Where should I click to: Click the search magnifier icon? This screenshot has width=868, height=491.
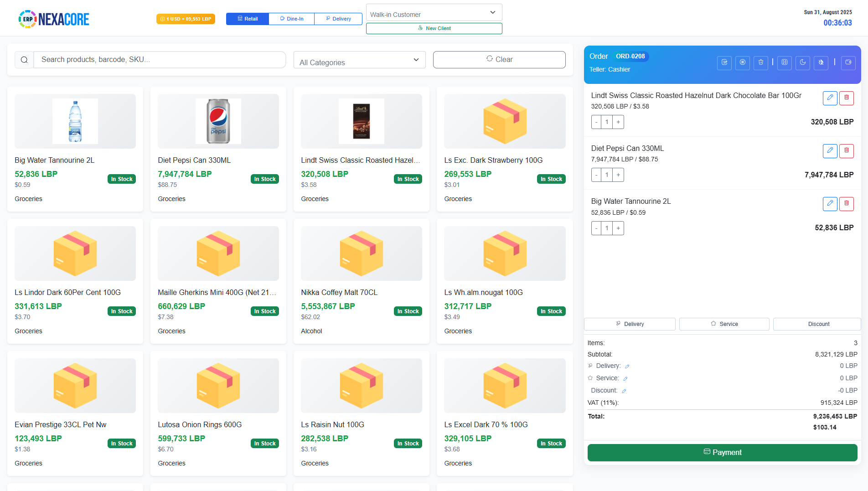(24, 60)
